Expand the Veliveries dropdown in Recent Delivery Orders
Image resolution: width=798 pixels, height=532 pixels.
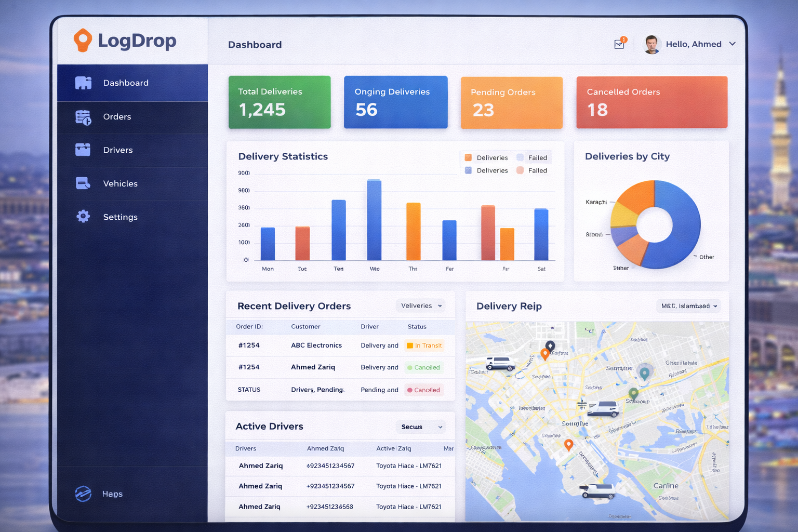(x=421, y=305)
